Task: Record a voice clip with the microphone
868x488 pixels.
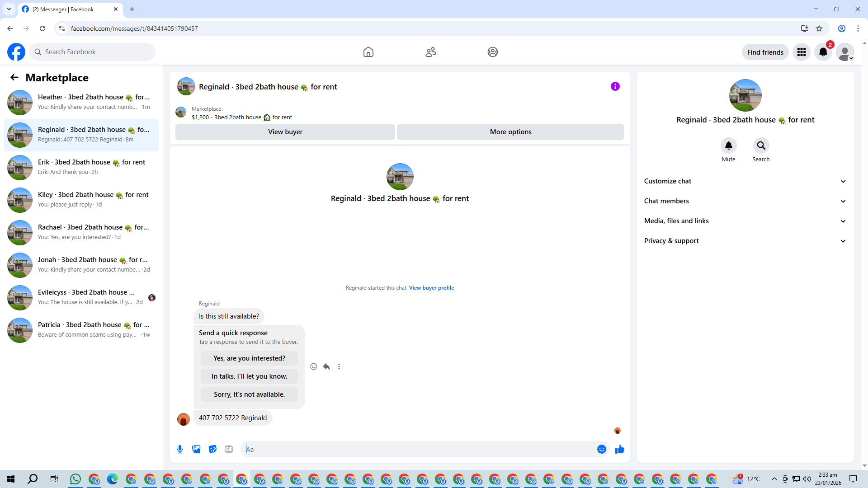Action: pyautogui.click(x=180, y=449)
